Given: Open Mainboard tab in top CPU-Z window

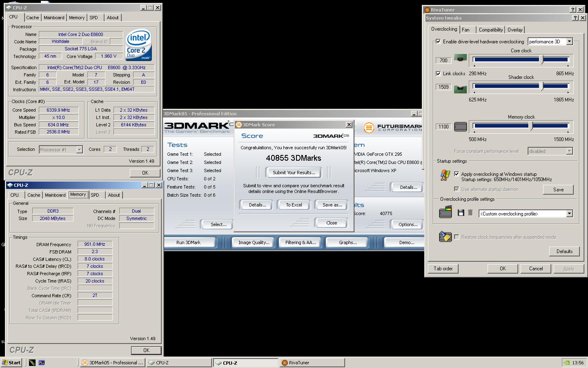Looking at the screenshot, I should pyautogui.click(x=54, y=18).
